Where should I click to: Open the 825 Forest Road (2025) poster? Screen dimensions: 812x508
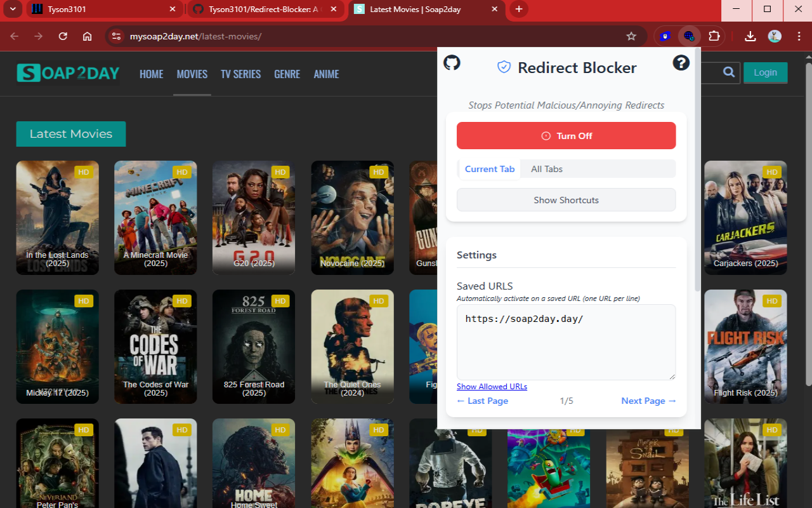click(254, 347)
